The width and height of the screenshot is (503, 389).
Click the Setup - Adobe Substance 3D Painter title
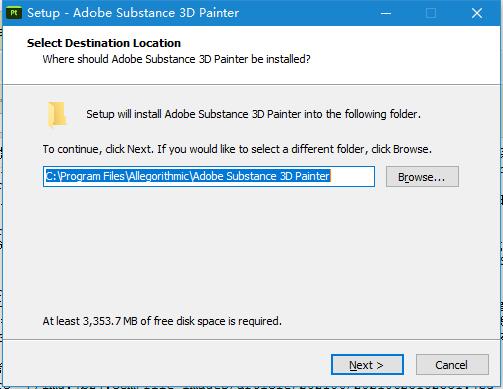tap(133, 13)
